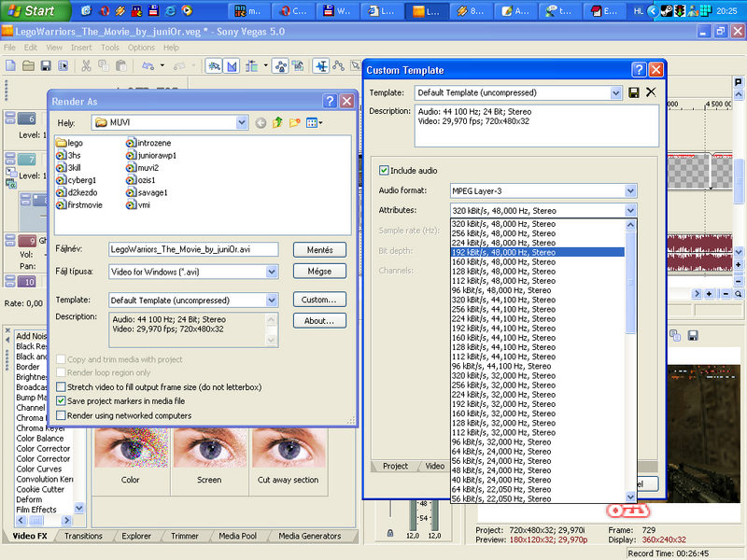This screenshot has width=747, height=560.
Task: Toggle Ignore Event Grouping icon
Action: (298, 66)
